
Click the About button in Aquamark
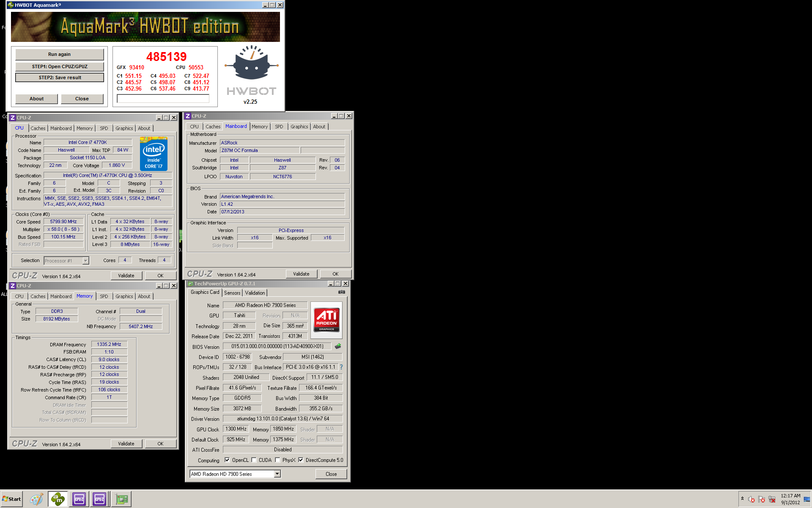pos(36,99)
